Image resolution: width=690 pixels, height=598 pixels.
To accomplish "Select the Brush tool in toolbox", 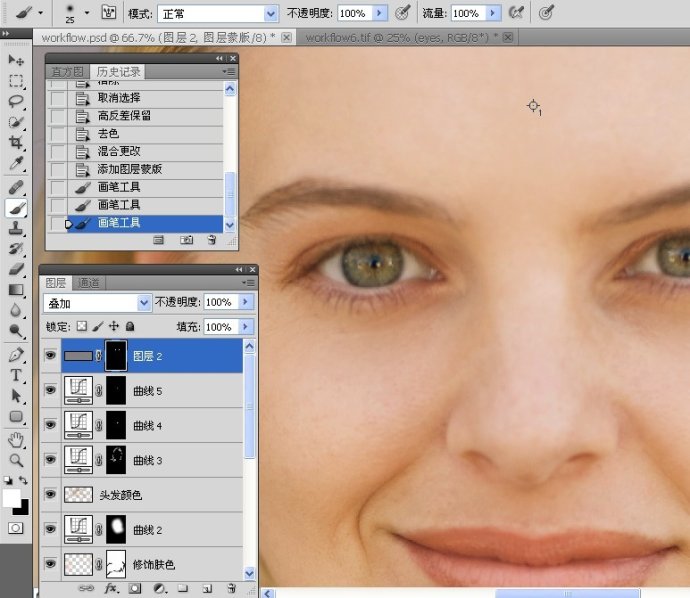I will click(16, 208).
